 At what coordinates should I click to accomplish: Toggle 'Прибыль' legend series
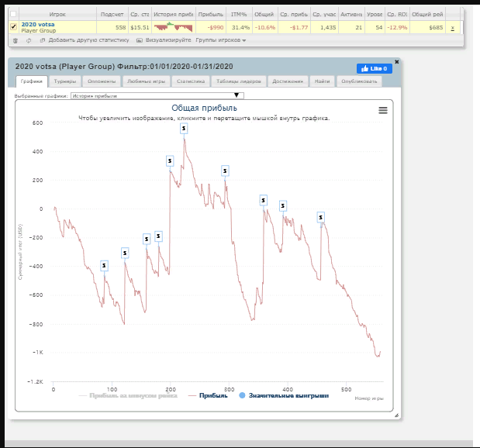tap(208, 395)
